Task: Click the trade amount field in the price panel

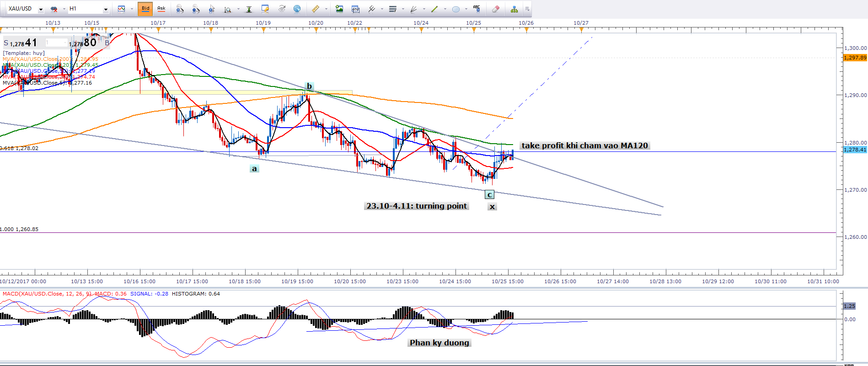Action: (x=56, y=43)
